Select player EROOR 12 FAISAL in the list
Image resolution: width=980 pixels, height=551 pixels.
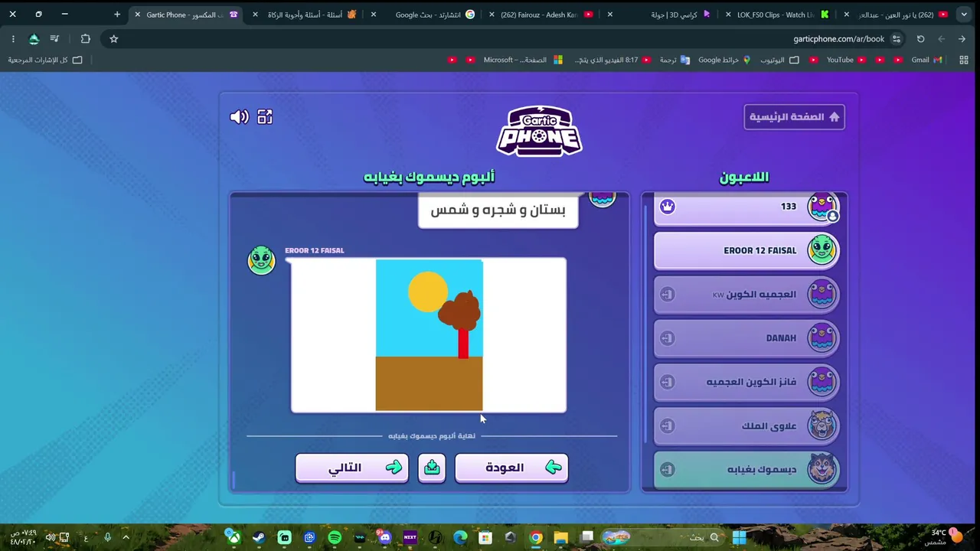[746, 250]
